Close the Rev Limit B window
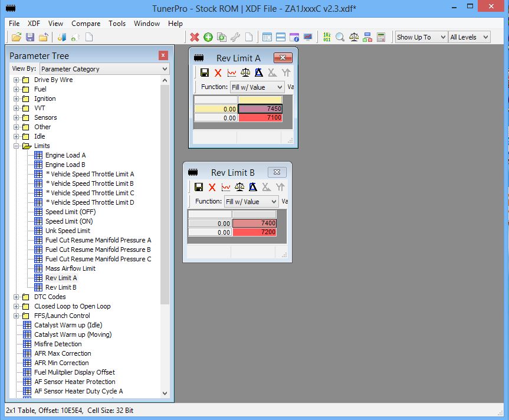Viewport: 509px width, 420px height. 277,172
